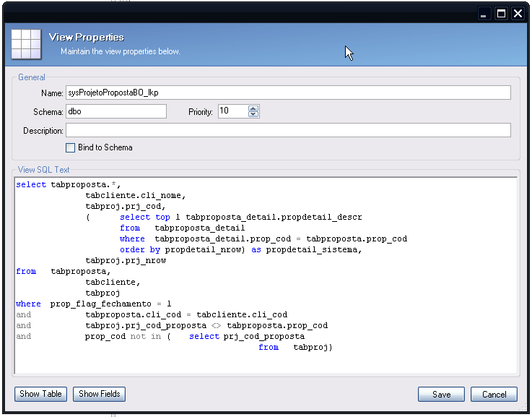Increase Priority using the up arrow

[253, 108]
